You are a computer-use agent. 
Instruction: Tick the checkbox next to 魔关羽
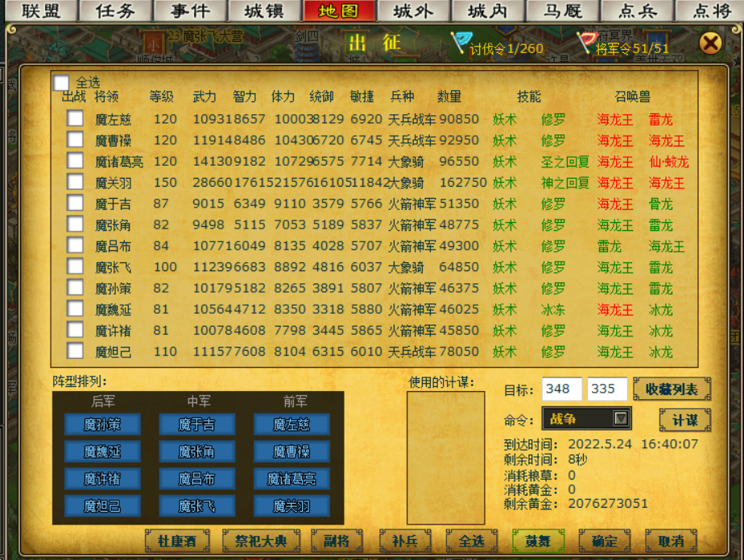coord(75,182)
